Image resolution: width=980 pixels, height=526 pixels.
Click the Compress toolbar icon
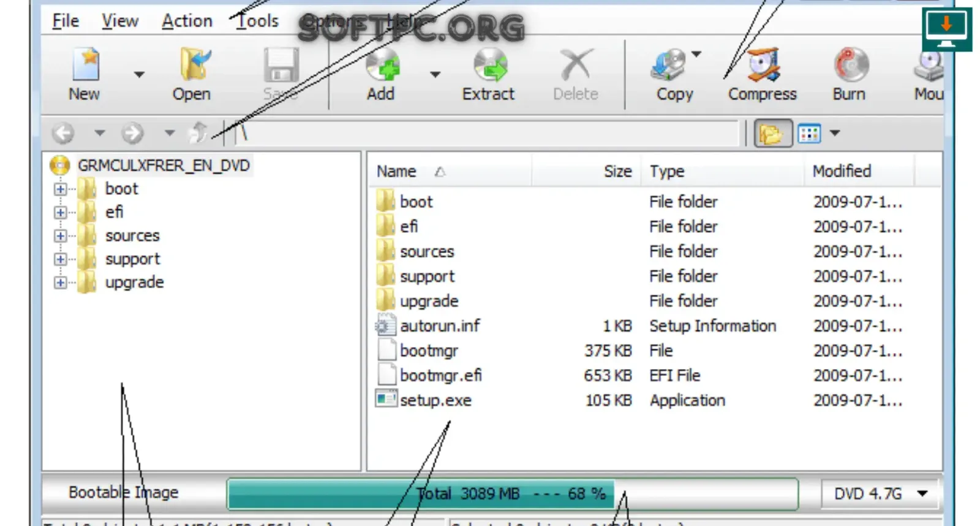click(763, 65)
